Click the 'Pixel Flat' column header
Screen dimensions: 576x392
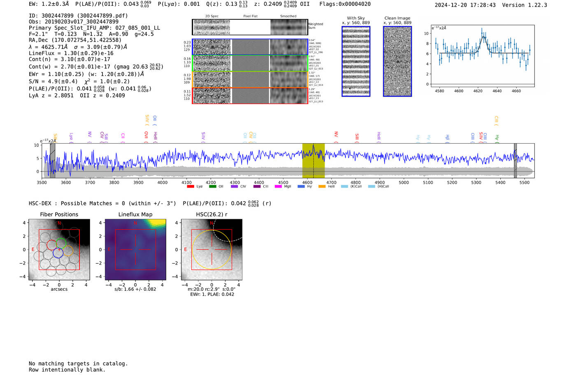coord(250,16)
